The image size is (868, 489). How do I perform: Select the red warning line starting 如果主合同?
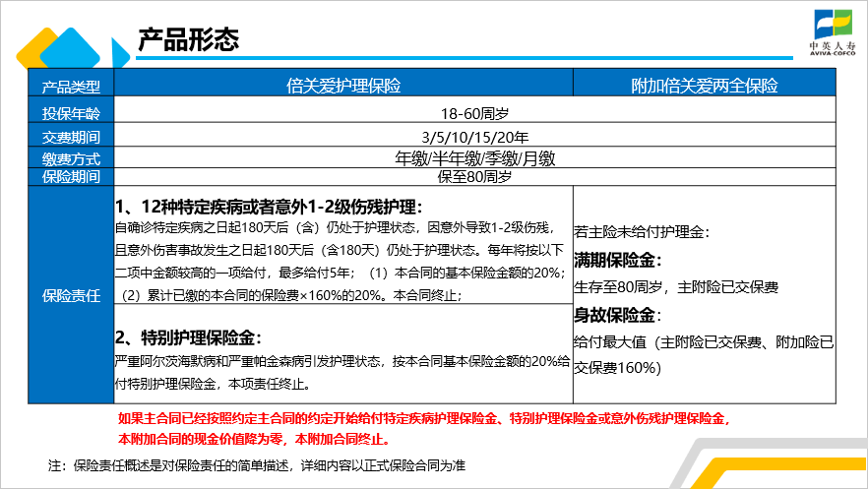(424, 419)
